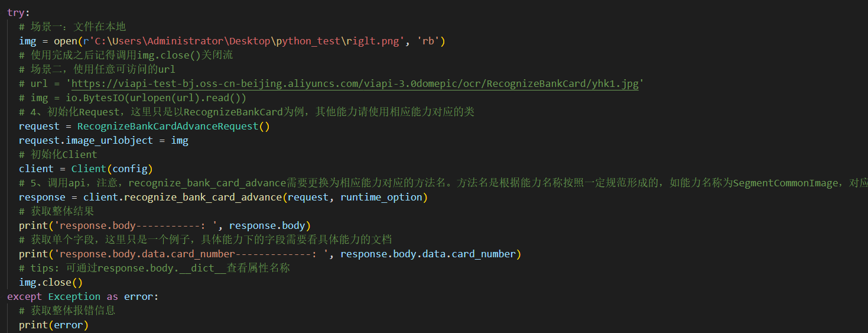Click response.body.data.card_number expression
The width and height of the screenshot is (868, 333).
(428, 254)
